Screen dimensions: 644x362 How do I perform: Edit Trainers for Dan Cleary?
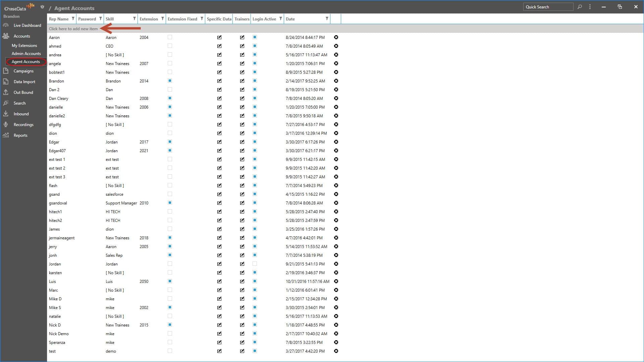242,99
